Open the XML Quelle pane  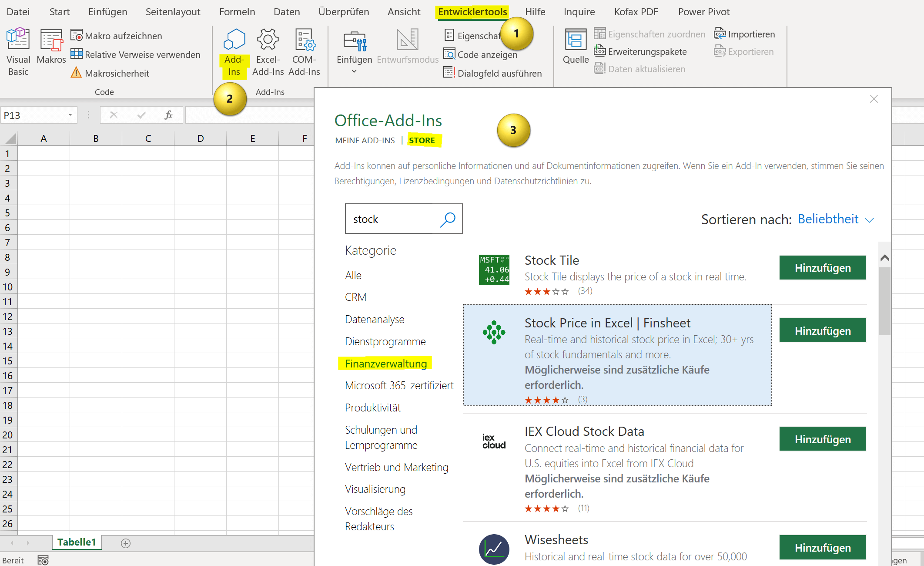tap(576, 47)
